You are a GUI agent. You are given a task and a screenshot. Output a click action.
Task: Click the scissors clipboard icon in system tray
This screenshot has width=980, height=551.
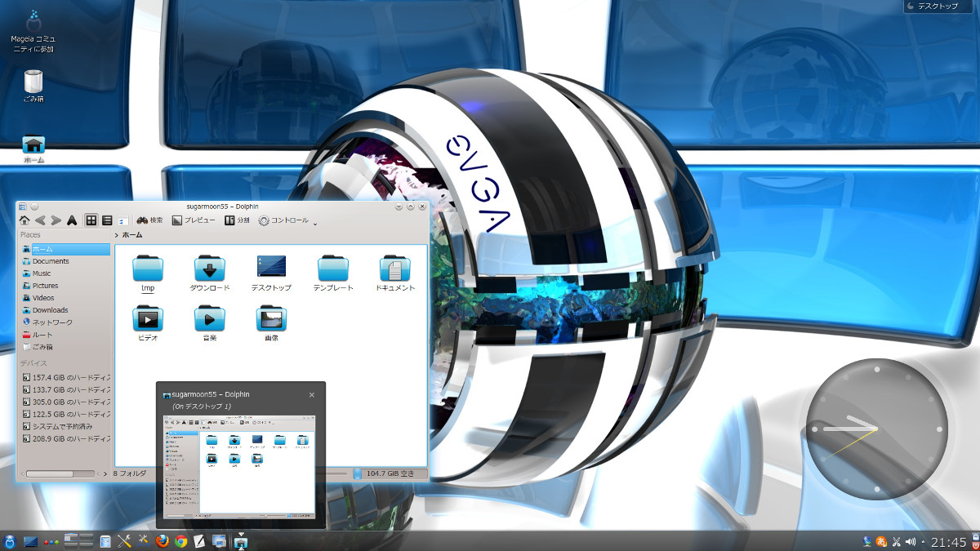(x=896, y=541)
